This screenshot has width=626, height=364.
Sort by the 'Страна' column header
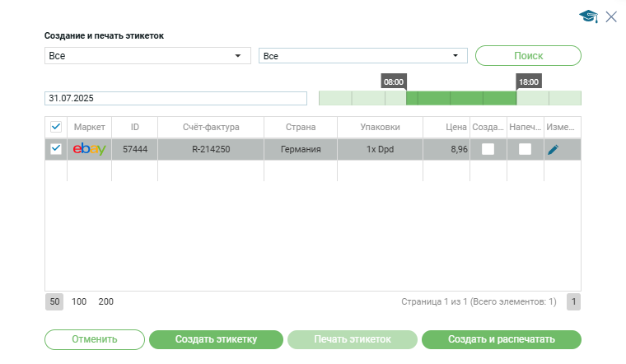300,128
